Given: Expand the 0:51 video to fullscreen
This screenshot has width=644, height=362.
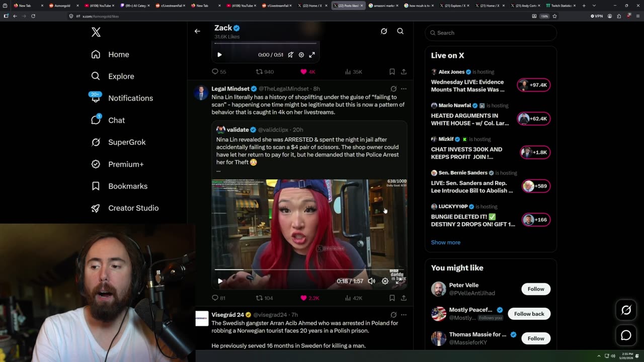Looking at the screenshot, I should click(312, 55).
